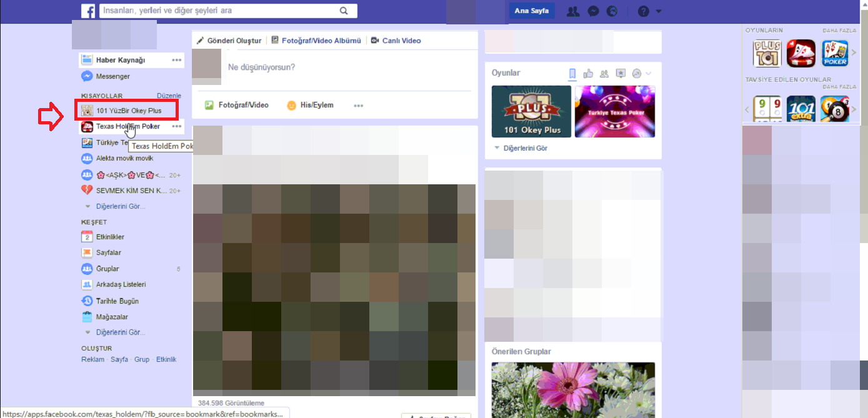Add His/Eylem to post
Screen dimensions: 868x418
tap(310, 105)
